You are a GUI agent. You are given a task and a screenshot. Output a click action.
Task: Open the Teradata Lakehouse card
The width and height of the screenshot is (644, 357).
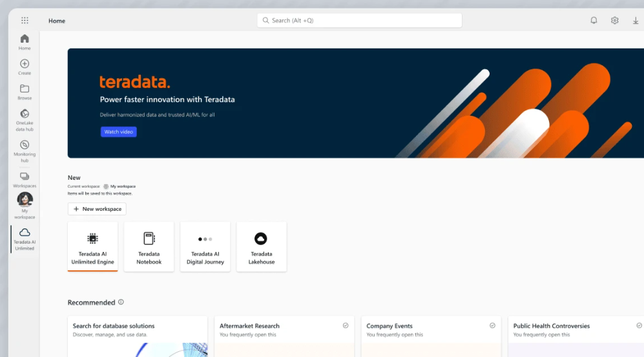pos(262,246)
